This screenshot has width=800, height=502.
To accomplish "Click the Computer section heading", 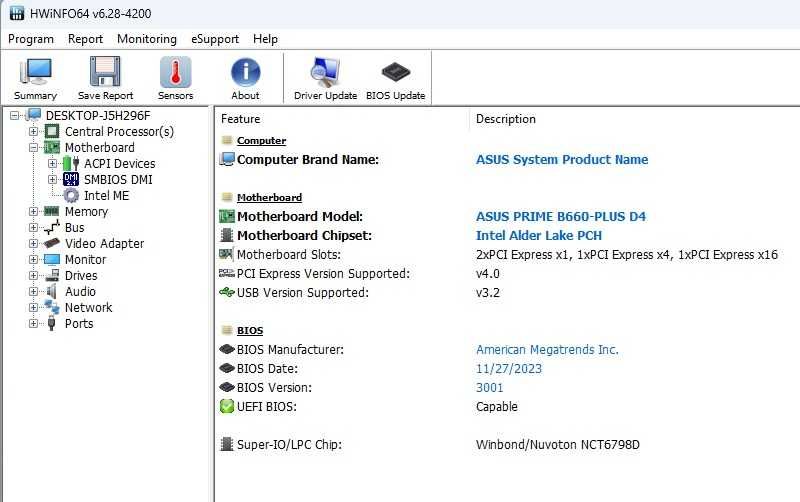I will click(x=261, y=140).
